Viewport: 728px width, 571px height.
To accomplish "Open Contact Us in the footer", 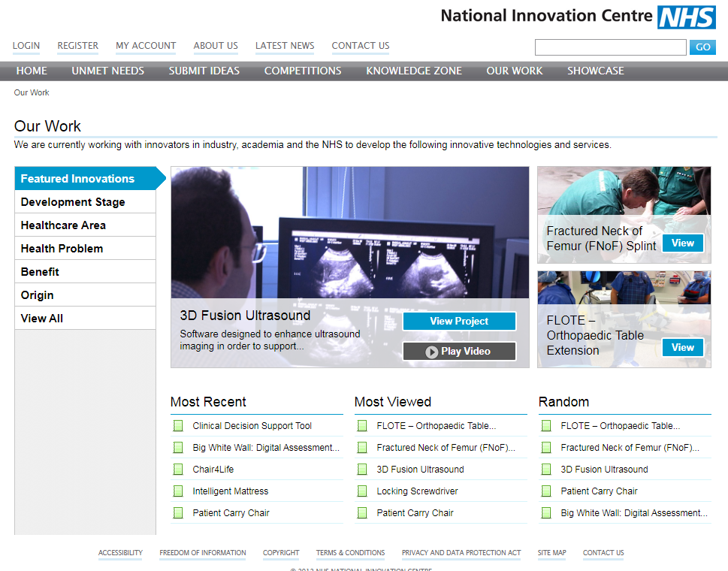I will coord(603,553).
